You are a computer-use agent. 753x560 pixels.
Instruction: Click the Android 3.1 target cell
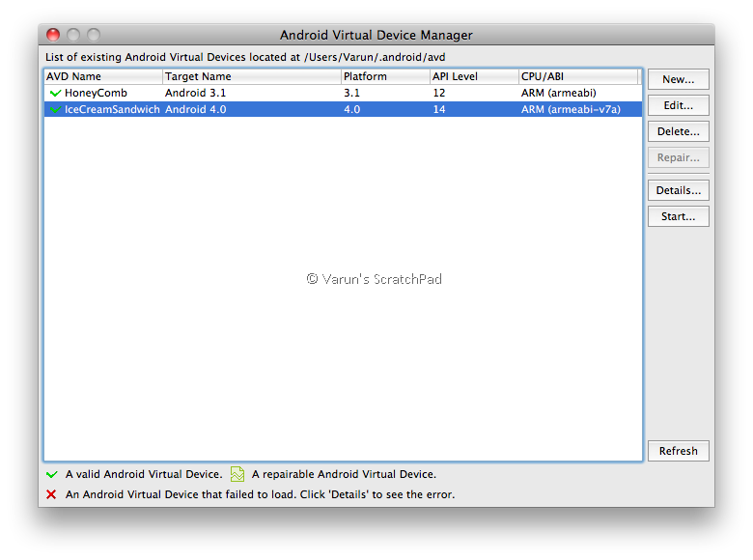pyautogui.click(x=195, y=93)
